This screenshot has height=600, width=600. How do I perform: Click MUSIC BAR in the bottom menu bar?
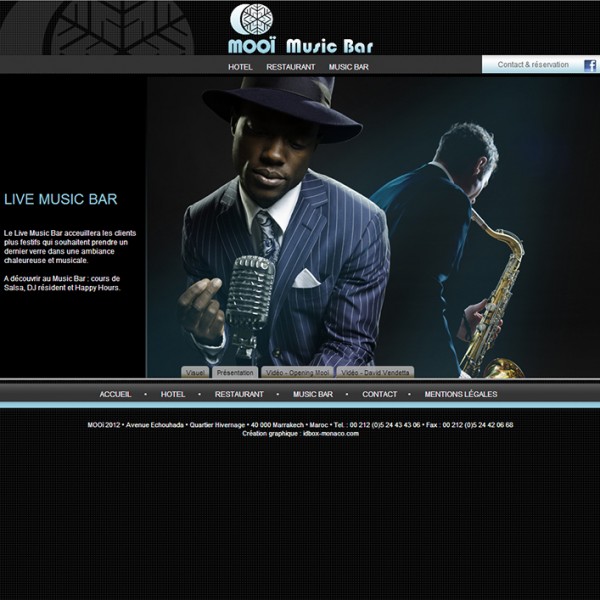tap(312, 394)
